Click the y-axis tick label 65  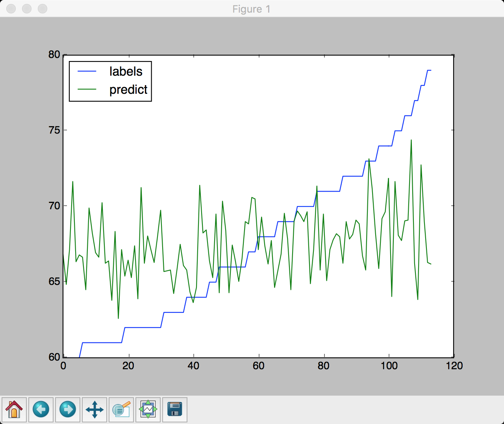click(54, 281)
